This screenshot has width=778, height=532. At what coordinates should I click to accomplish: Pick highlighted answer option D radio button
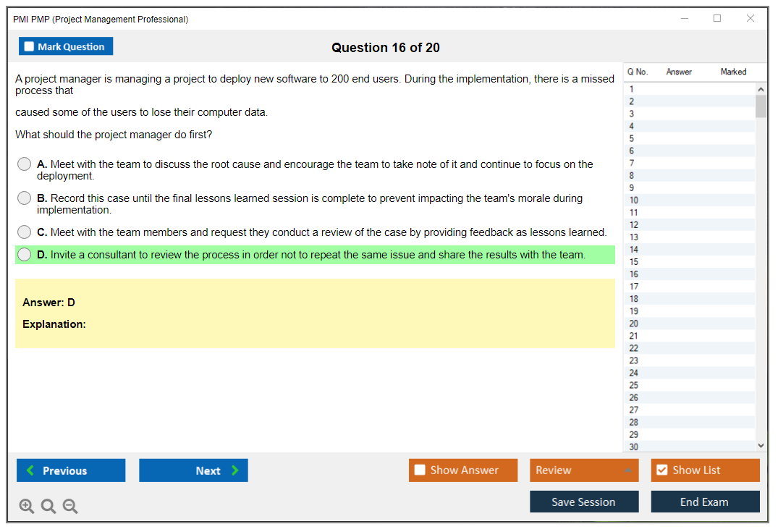coord(25,255)
